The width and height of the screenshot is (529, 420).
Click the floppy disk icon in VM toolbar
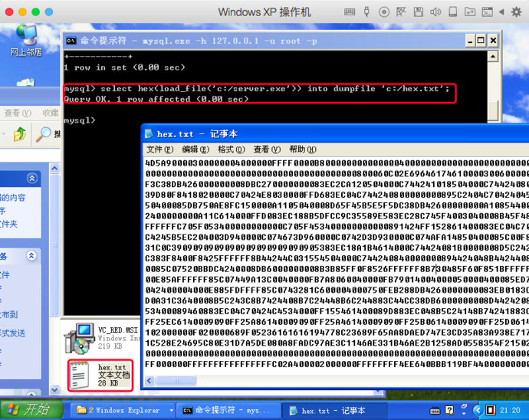pyautogui.click(x=419, y=12)
